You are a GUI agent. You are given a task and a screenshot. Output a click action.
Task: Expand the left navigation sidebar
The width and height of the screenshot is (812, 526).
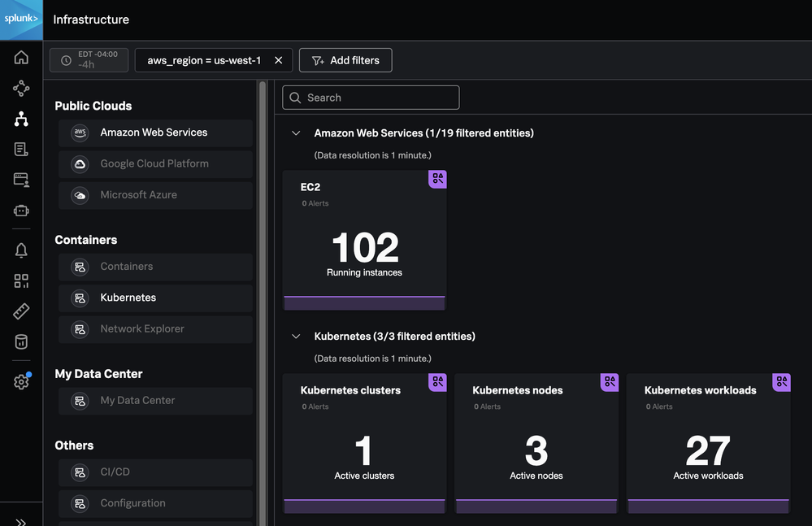click(21, 522)
